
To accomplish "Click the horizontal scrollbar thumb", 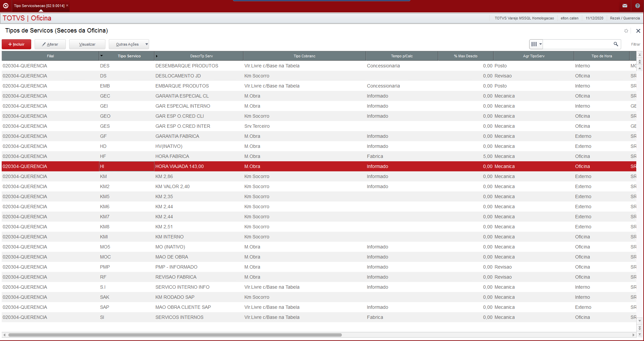I will (x=175, y=335).
